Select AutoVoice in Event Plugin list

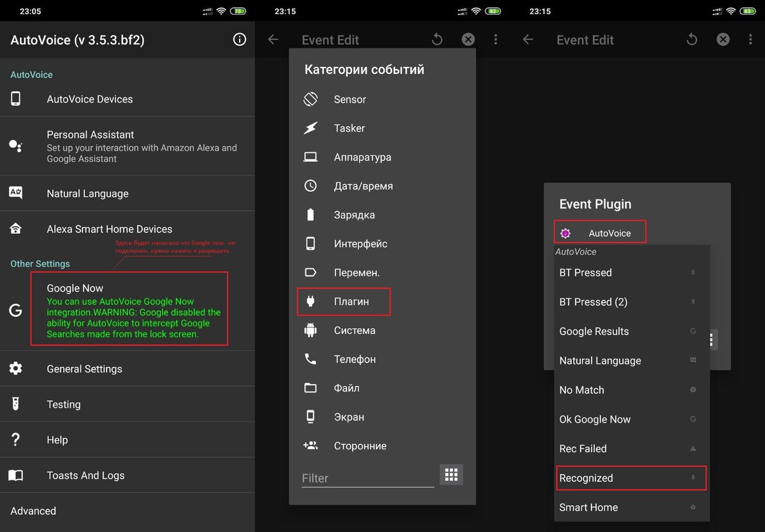pyautogui.click(x=600, y=233)
